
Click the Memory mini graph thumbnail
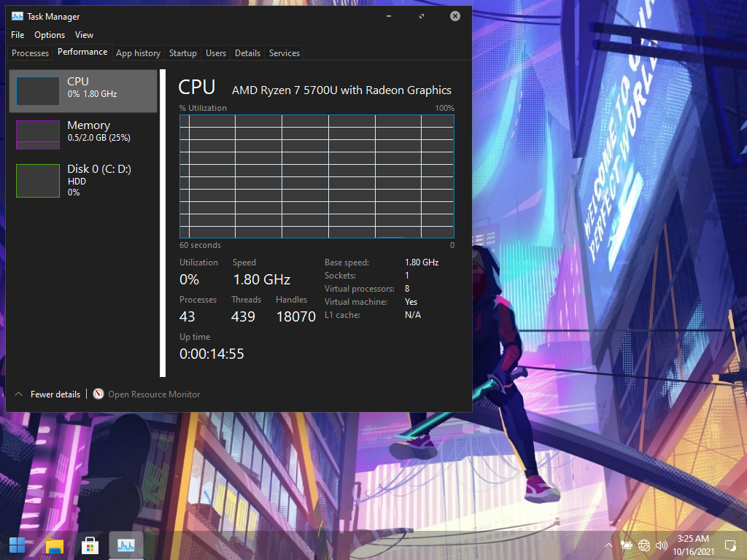(38, 135)
